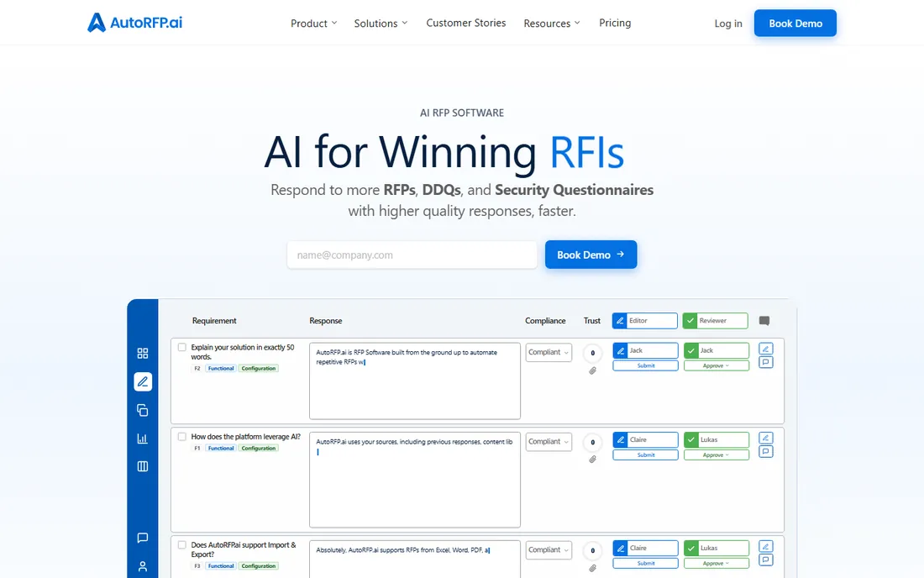Go to Customer Stories page
Viewport: 924px width, 578px height.
465,23
